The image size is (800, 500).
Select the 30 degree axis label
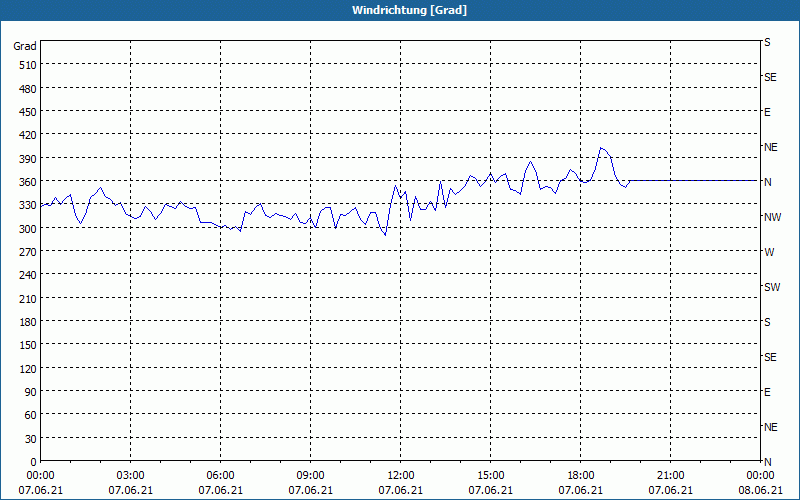click(x=31, y=439)
